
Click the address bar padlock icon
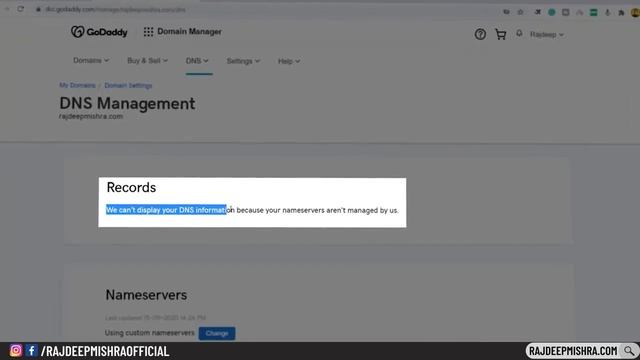point(38,9)
